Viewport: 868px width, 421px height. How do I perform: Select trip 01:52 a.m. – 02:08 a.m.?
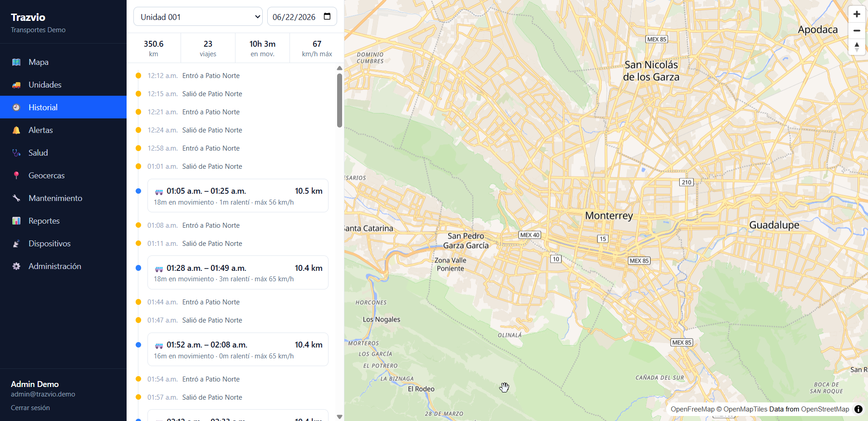[238, 349]
